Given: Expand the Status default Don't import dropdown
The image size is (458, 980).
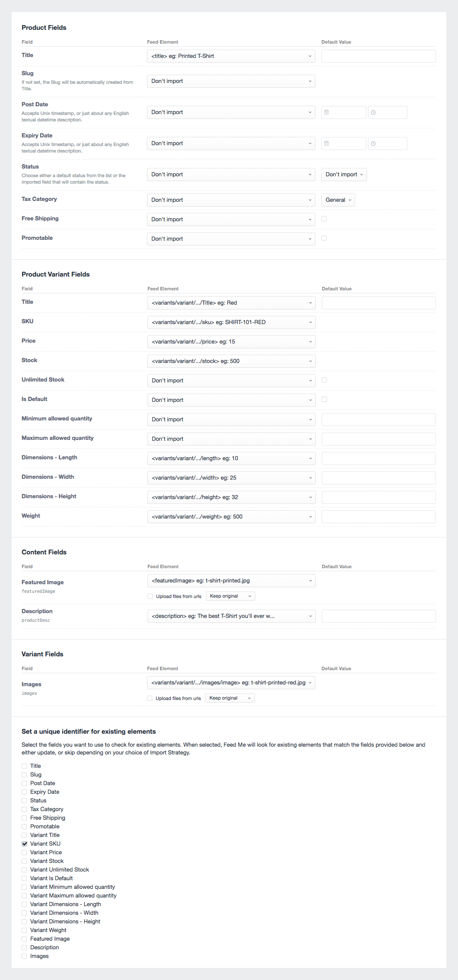Looking at the screenshot, I should click(344, 175).
